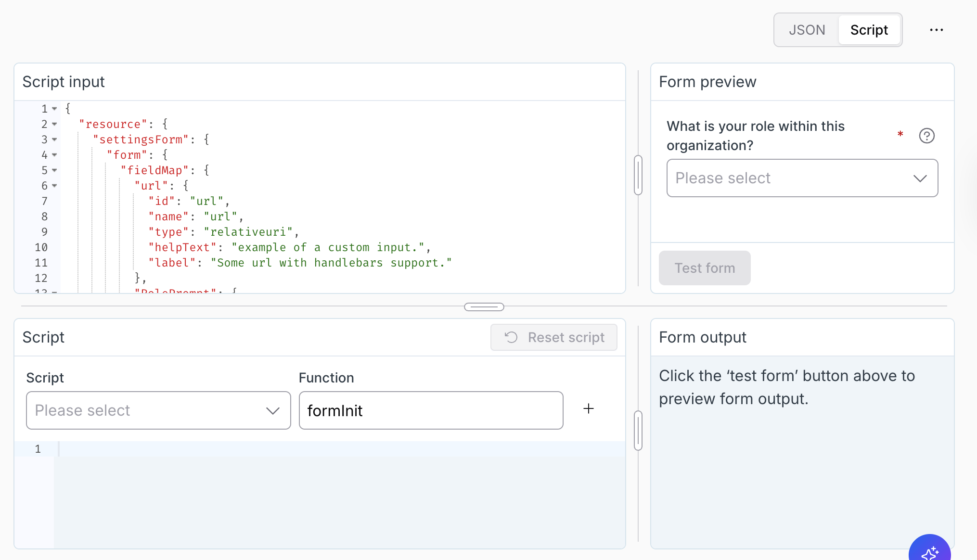977x560 pixels.
Task: Collapse the "resource" fold arrow on line 2
Action: point(54,124)
